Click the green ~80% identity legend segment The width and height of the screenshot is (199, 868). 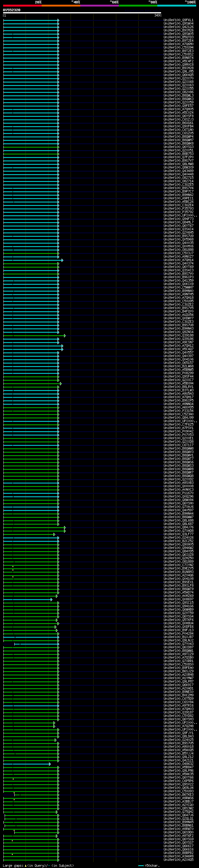click(x=138, y=6)
